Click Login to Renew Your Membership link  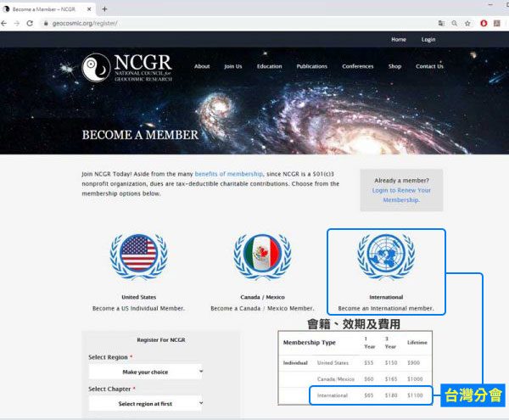point(401,195)
